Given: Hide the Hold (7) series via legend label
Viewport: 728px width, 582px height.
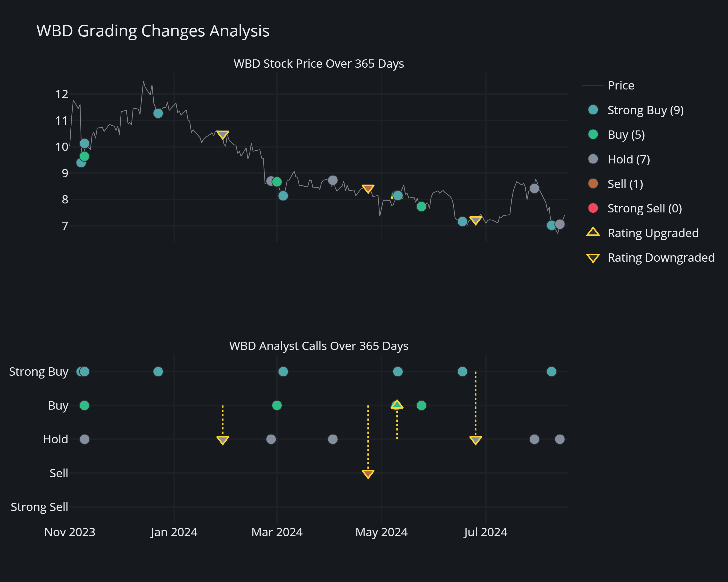Looking at the screenshot, I should (629, 159).
